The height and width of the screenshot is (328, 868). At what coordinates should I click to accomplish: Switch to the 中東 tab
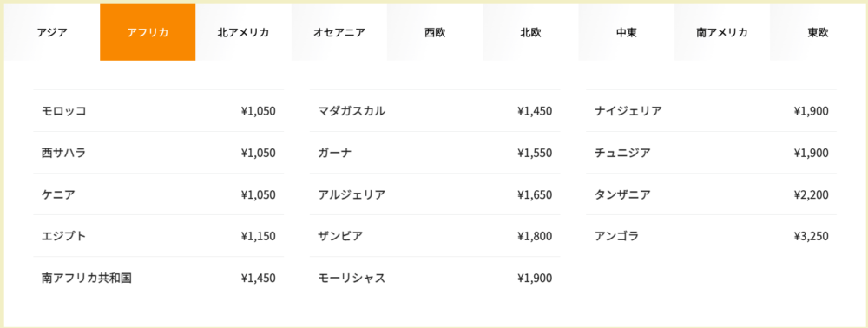click(x=627, y=32)
